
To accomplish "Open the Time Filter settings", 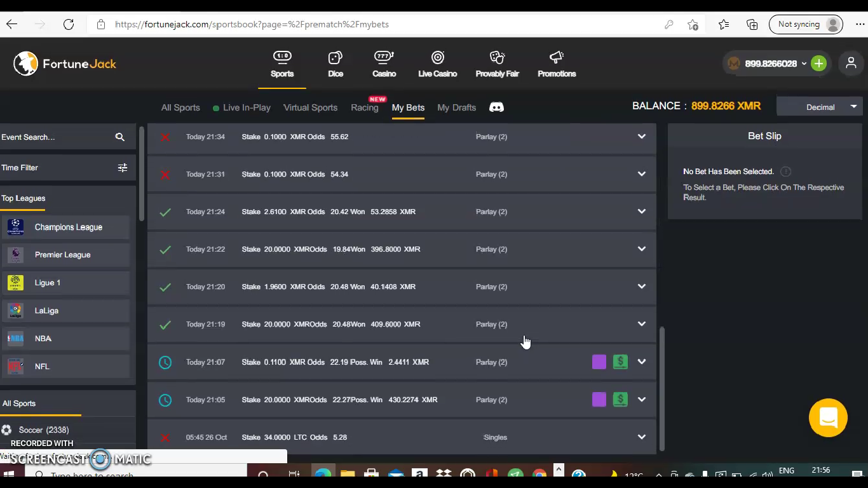I will click(x=123, y=168).
